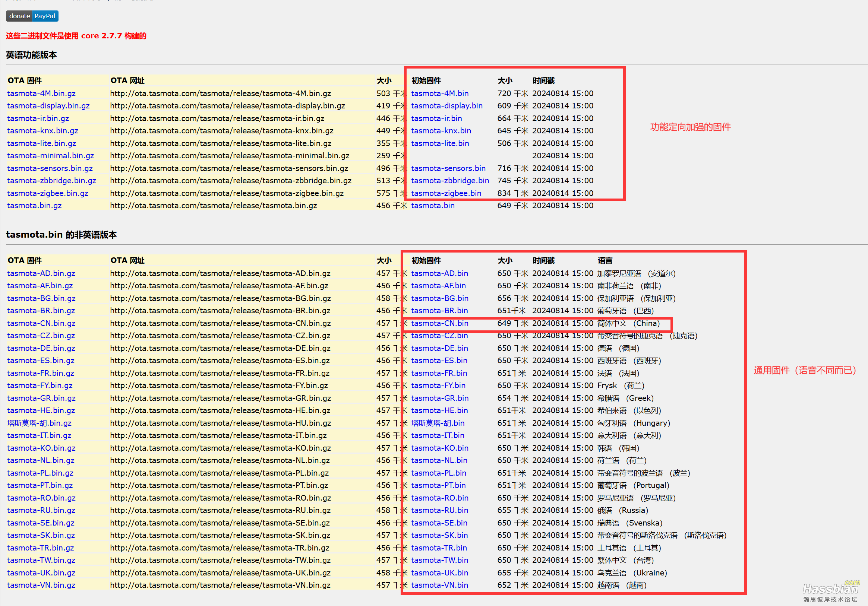The width and height of the screenshot is (868, 606).
Task: Download tasmota-IT.bin initial firmware
Action: tap(438, 435)
